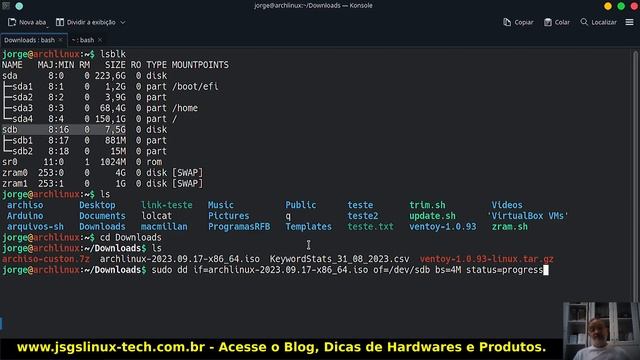Click the Copiar copy button
640x360 pixels.
pyautogui.click(x=518, y=22)
